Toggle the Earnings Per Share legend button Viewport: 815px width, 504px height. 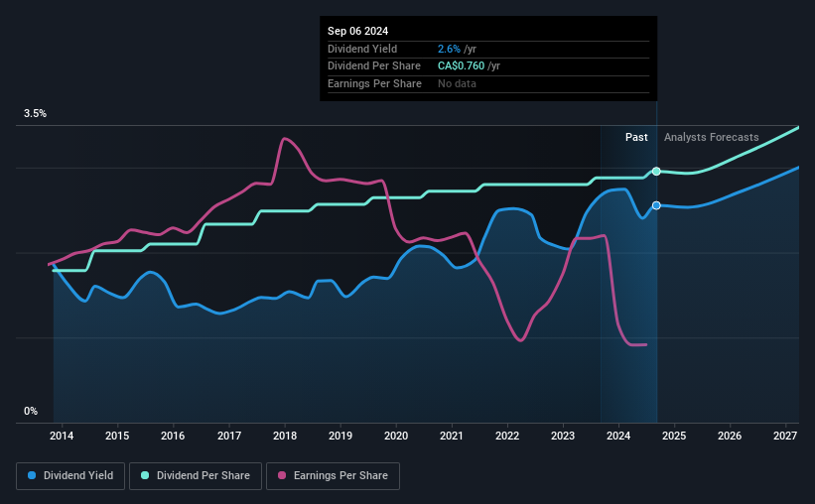tap(333, 476)
